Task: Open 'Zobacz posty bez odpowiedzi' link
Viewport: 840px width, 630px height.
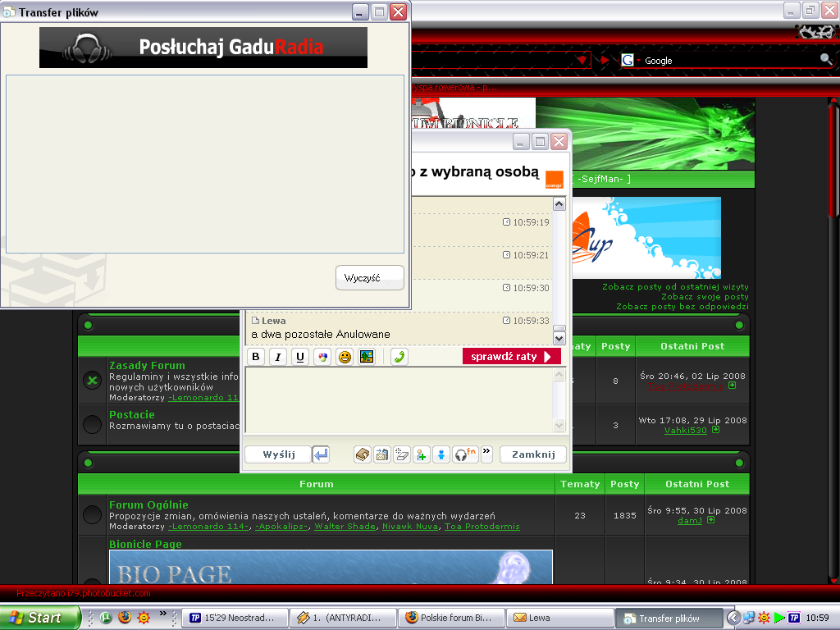Action: (x=682, y=307)
